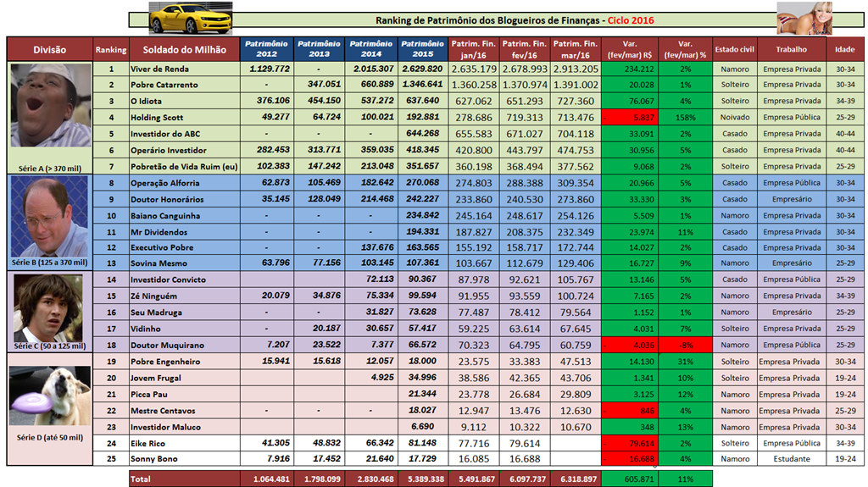The height and width of the screenshot is (487, 868).
Task: Click Doutor Muquirano's red -8% cell
Action: point(686,346)
